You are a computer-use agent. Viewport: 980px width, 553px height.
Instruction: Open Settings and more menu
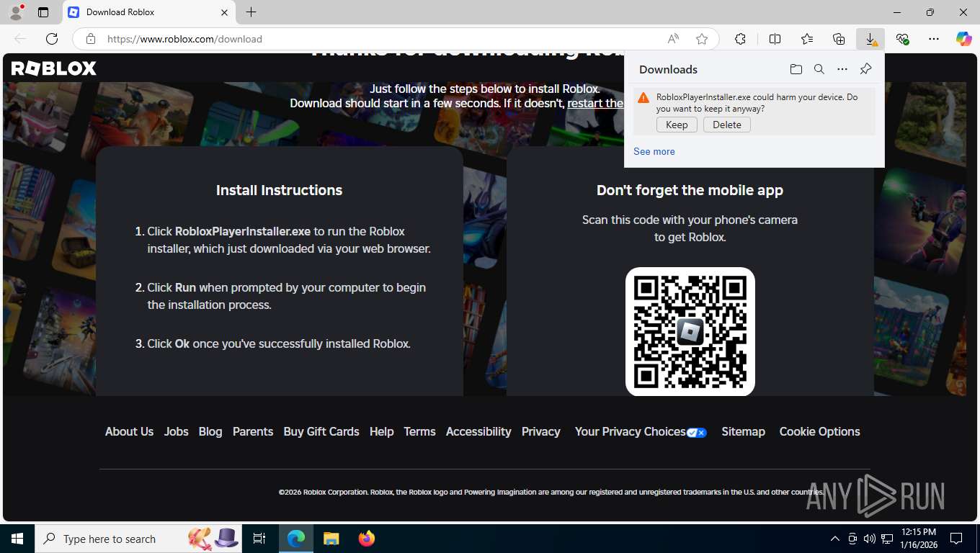coord(934,39)
